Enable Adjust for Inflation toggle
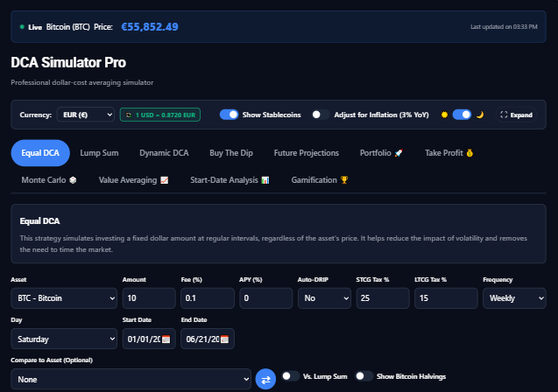The image size is (558, 392). tap(321, 115)
